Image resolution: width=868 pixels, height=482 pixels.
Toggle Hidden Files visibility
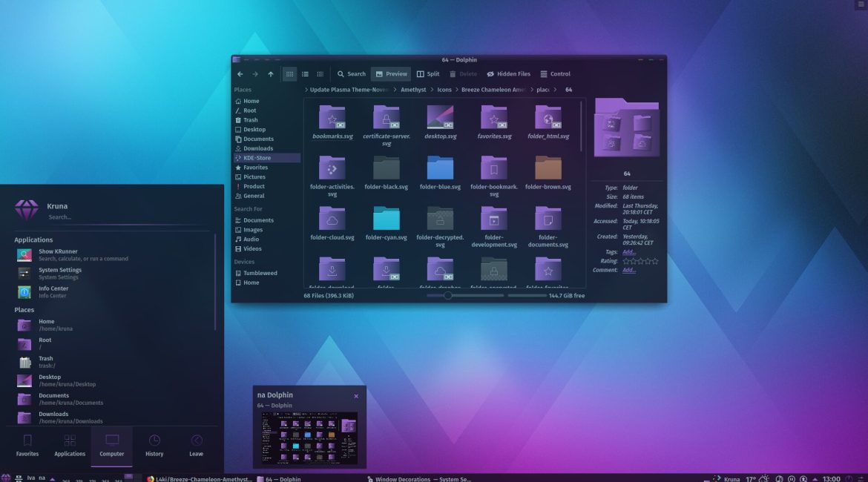(508, 74)
